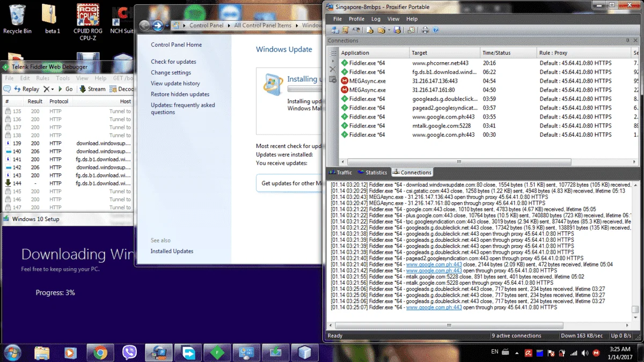Viewport: 644px width, 362px height.
Task: Open Proxifier View menu
Action: pos(393,19)
